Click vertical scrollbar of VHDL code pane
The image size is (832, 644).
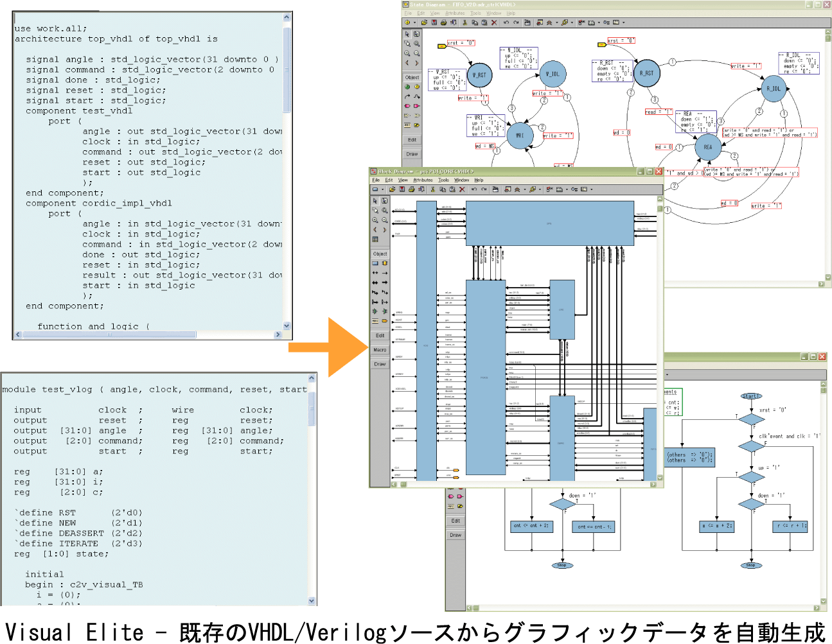coord(287,172)
